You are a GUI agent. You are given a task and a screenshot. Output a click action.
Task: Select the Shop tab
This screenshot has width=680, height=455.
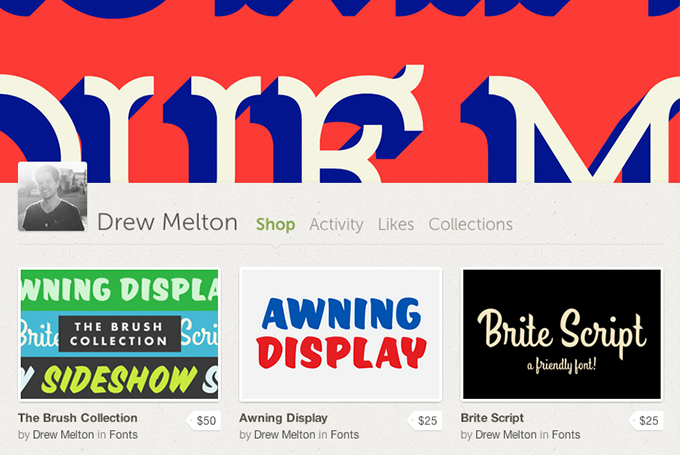click(x=275, y=224)
